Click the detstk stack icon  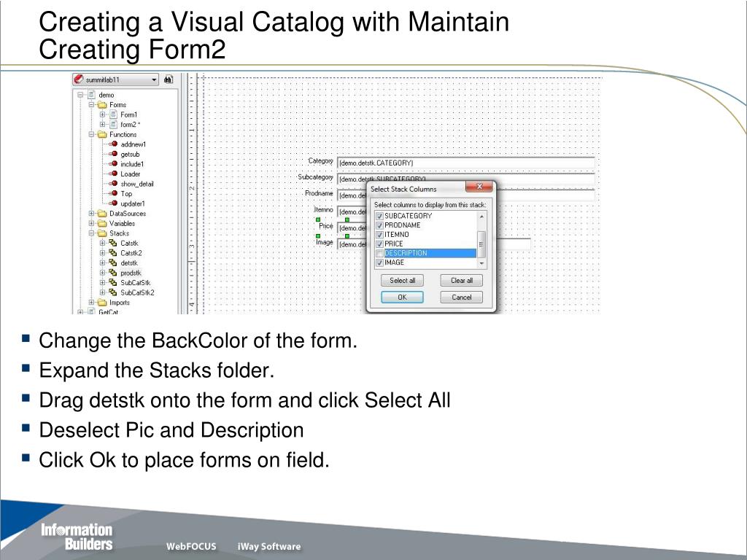pyautogui.click(x=113, y=262)
